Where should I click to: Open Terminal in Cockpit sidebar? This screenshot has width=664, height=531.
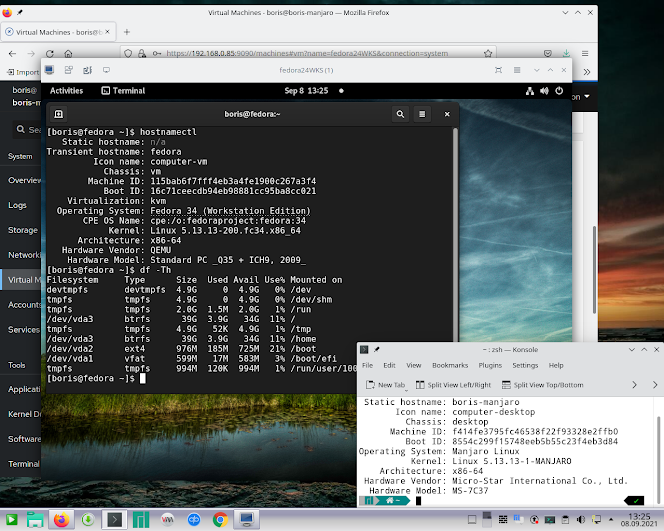24,464
